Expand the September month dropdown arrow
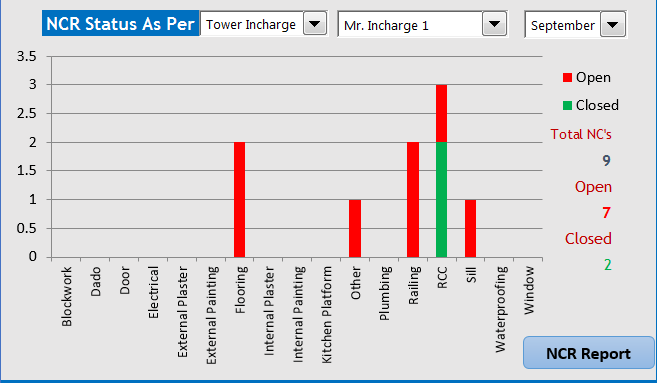 coord(613,25)
